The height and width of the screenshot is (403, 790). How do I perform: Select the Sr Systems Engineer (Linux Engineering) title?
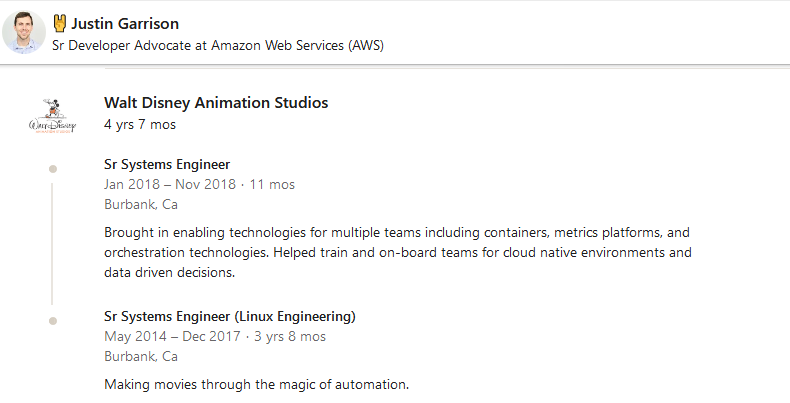[x=229, y=316]
